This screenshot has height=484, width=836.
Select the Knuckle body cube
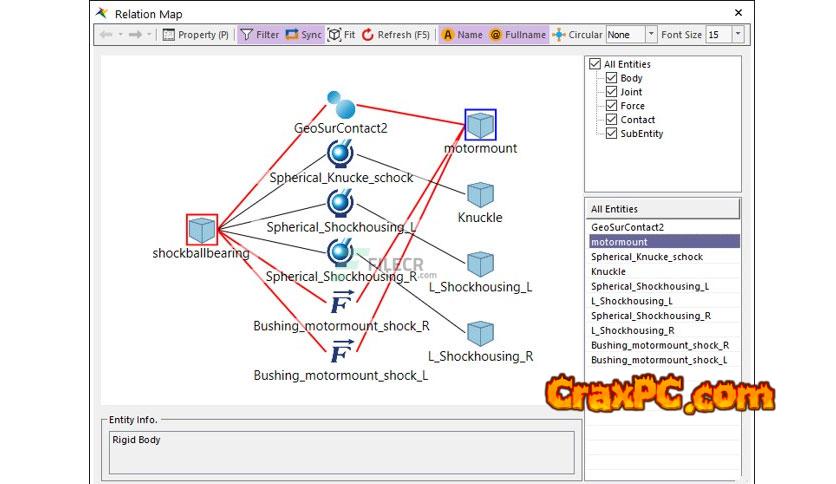480,195
